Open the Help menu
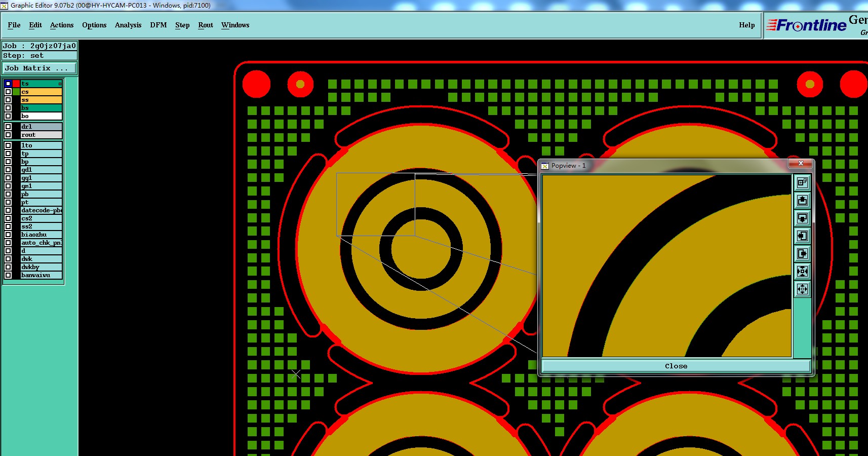Viewport: 868px width, 456px height. 746,25
